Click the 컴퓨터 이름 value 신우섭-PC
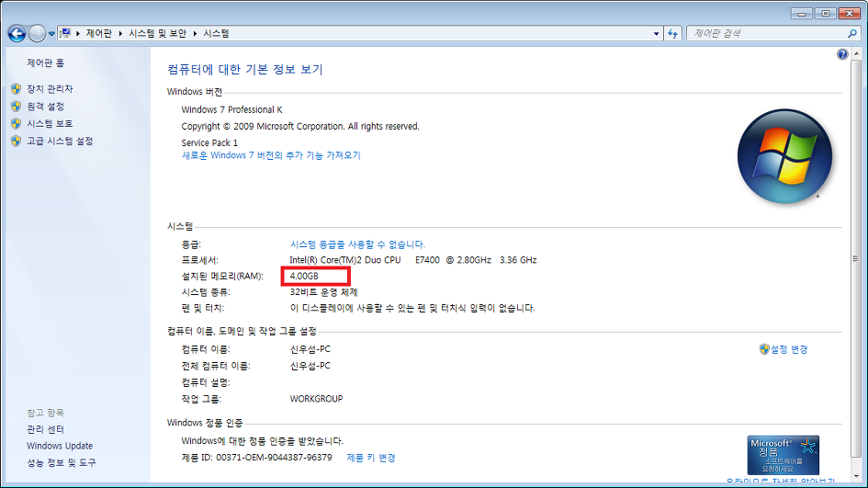 coord(310,349)
